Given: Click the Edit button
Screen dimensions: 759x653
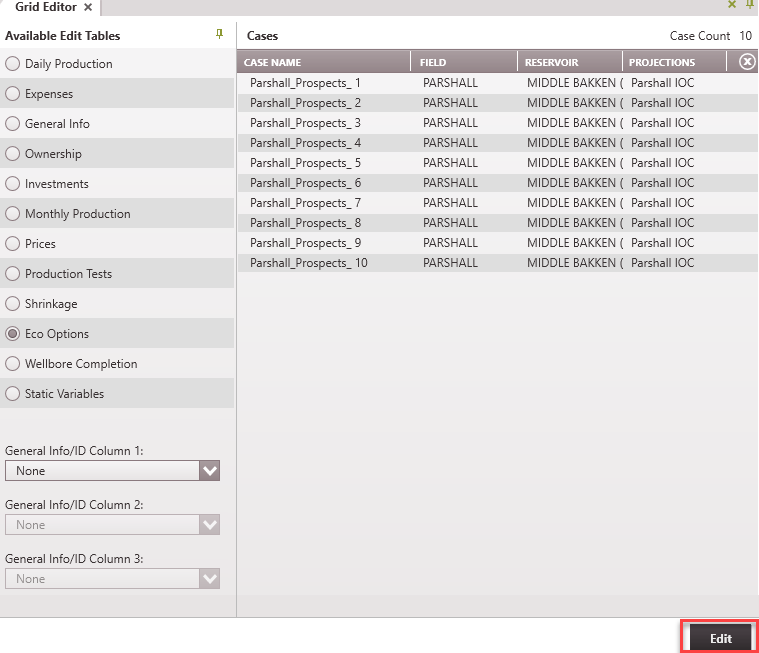Looking at the screenshot, I should [720, 638].
